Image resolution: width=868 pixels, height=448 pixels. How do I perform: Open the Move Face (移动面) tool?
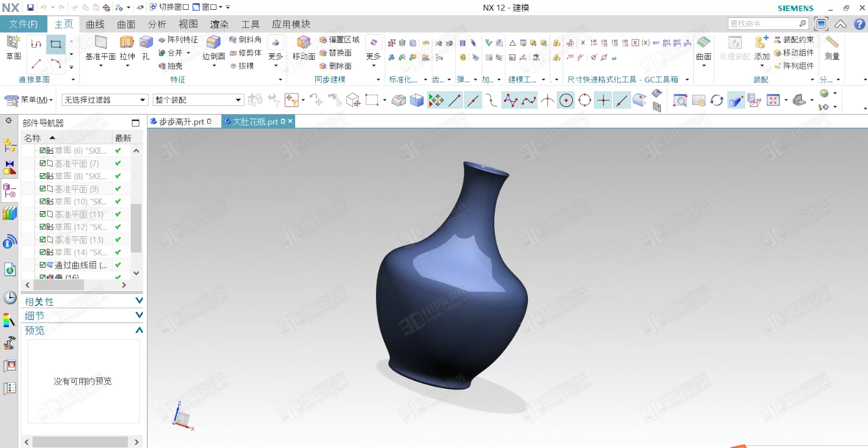(303, 48)
